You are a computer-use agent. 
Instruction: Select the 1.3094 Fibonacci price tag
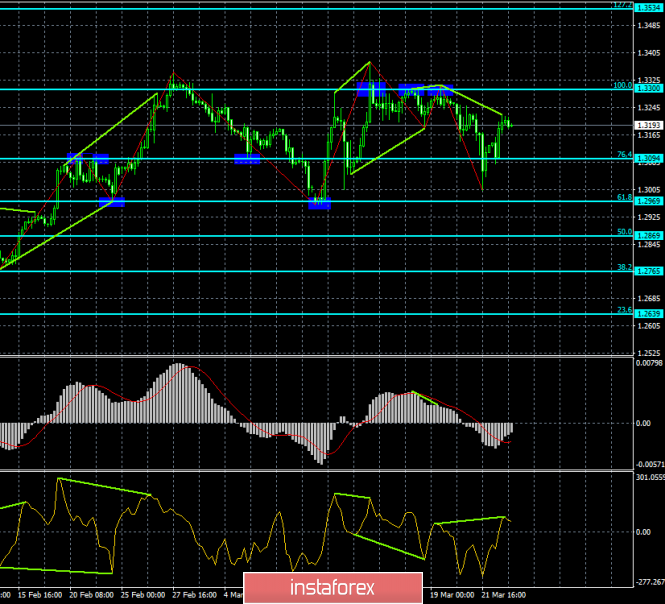(x=648, y=158)
